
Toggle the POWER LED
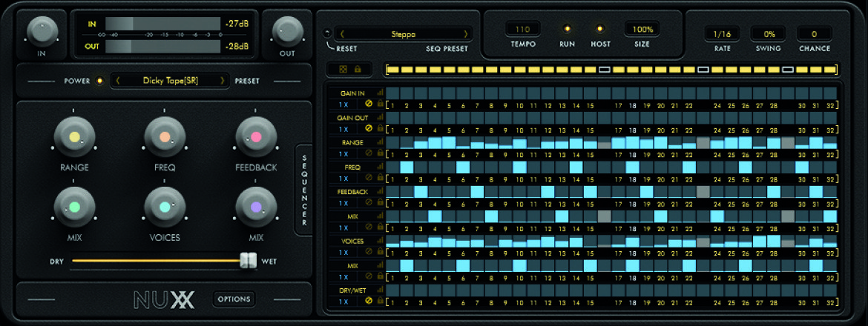coord(99,81)
